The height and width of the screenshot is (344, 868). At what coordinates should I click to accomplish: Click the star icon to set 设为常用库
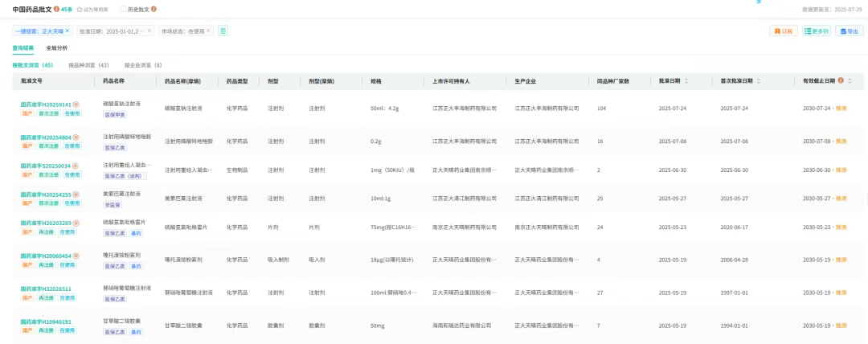tap(80, 9)
